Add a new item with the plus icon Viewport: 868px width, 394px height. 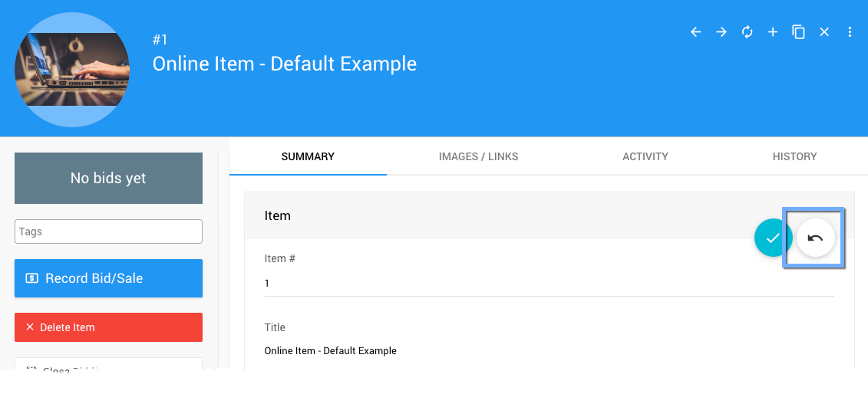point(773,32)
